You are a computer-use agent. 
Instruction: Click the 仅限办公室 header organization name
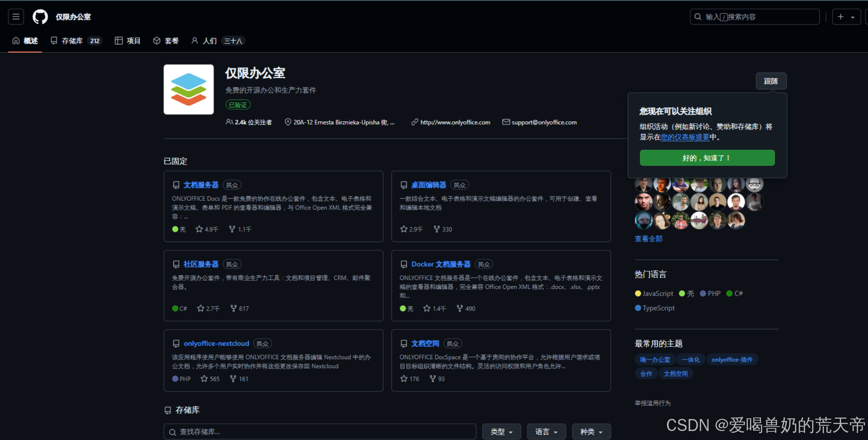(73, 17)
